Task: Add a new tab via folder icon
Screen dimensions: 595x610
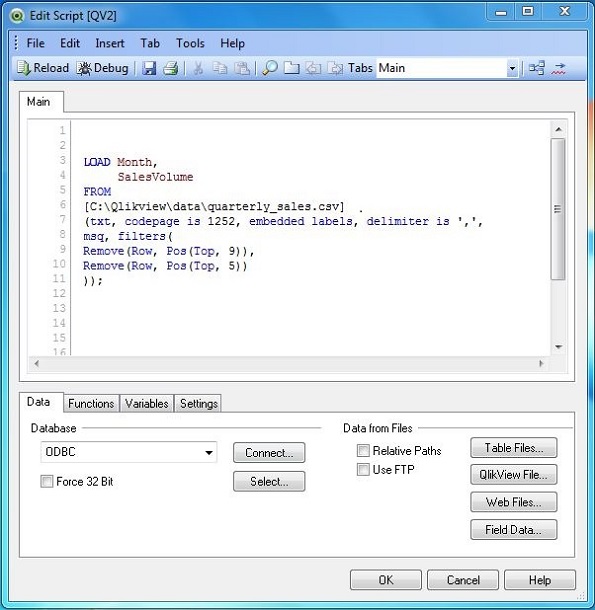Action: point(291,68)
